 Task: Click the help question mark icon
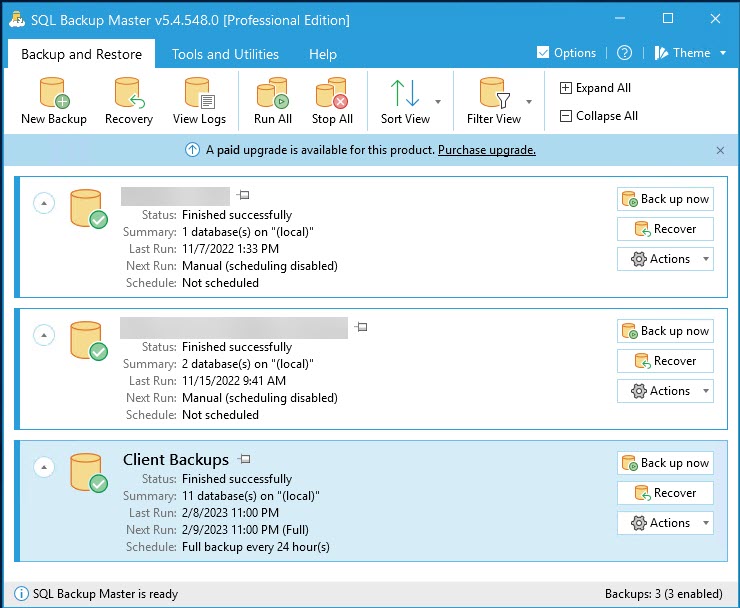(624, 52)
